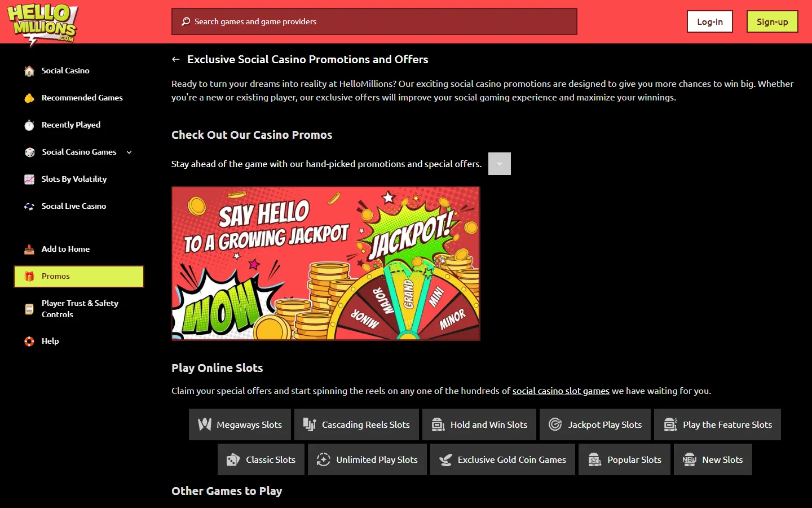
Task: Expand the casino promotions chevron
Action: [499, 164]
